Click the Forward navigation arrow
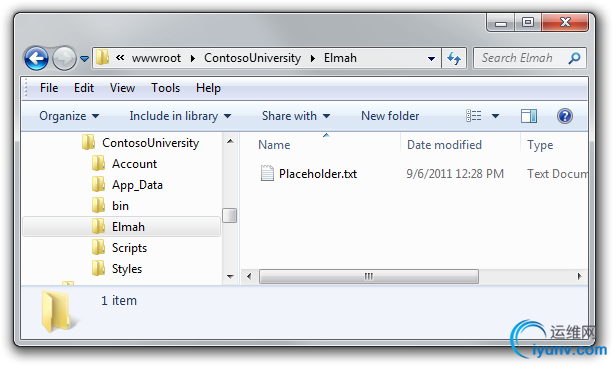The image size is (613, 366). (x=64, y=59)
